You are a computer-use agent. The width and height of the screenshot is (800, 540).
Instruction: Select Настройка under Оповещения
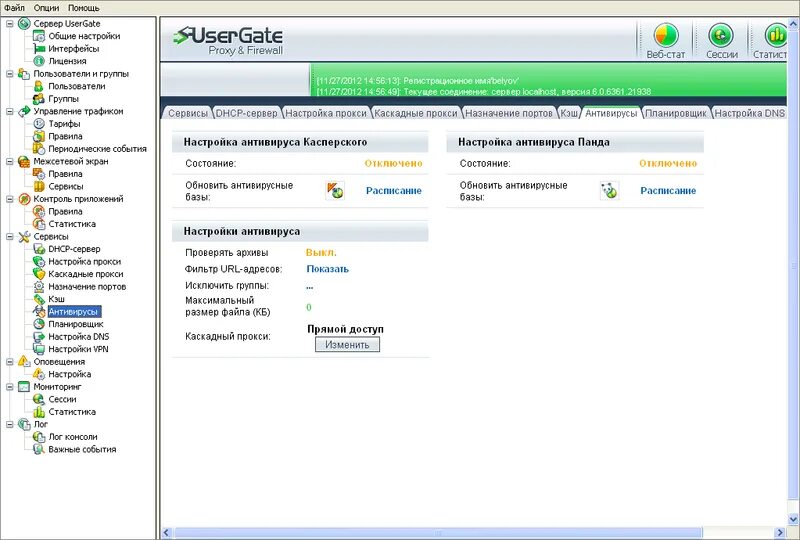click(x=69, y=374)
